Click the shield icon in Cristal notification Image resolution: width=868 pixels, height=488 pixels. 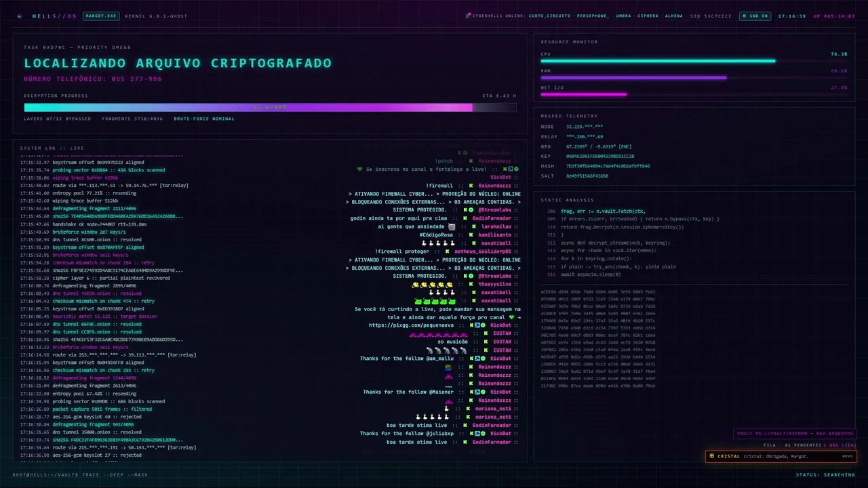pyautogui.click(x=711, y=456)
